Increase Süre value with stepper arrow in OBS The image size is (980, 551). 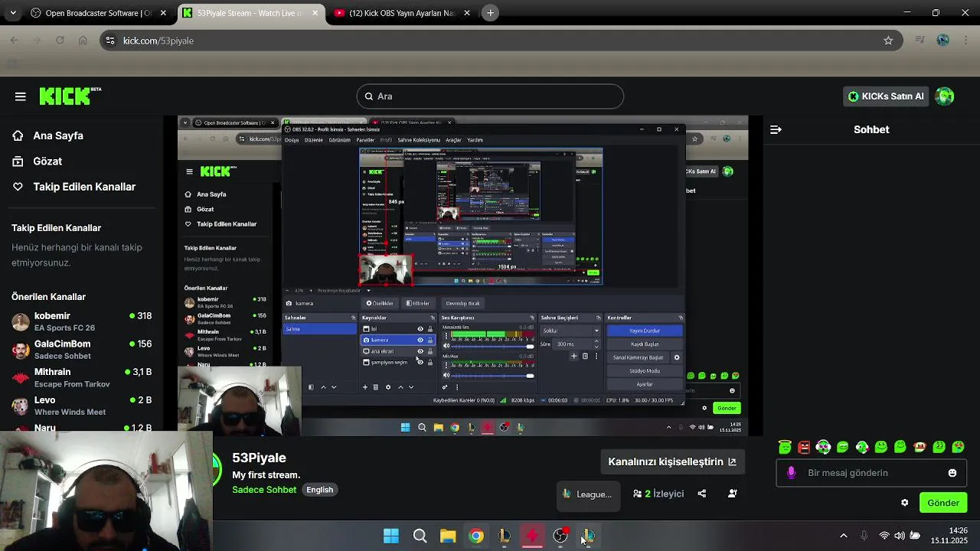(596, 341)
